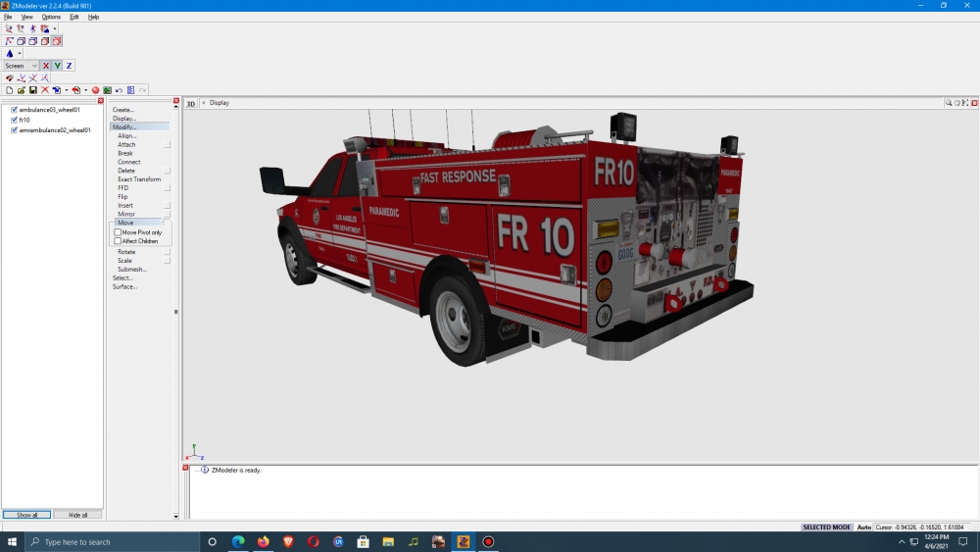
Task: Click the viewport maximize red square icon
Action: coord(974,103)
